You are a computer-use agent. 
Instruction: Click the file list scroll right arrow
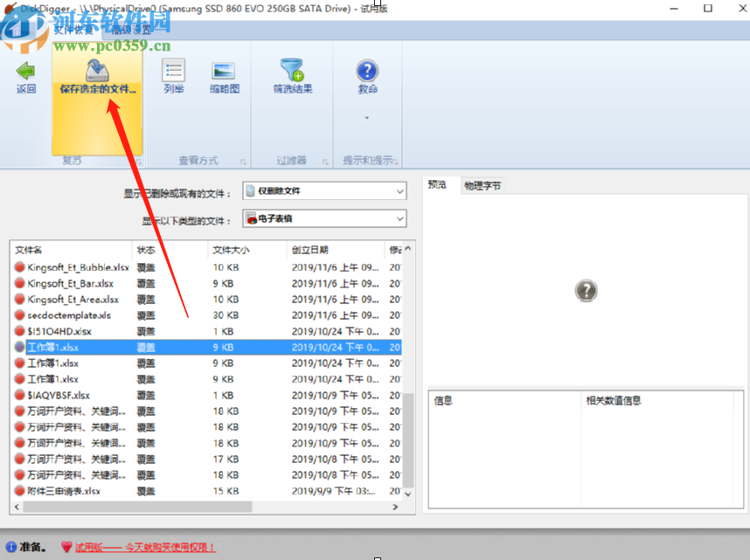(396, 507)
